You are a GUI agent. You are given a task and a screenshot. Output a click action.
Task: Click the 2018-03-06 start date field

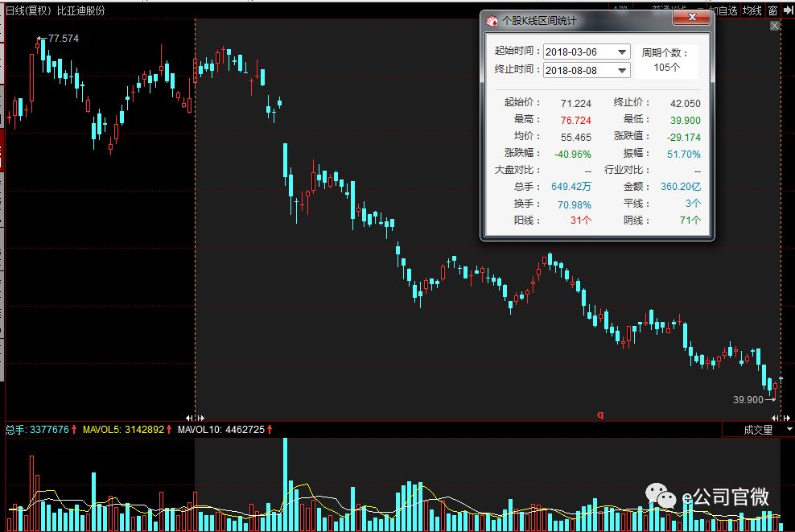pos(579,52)
